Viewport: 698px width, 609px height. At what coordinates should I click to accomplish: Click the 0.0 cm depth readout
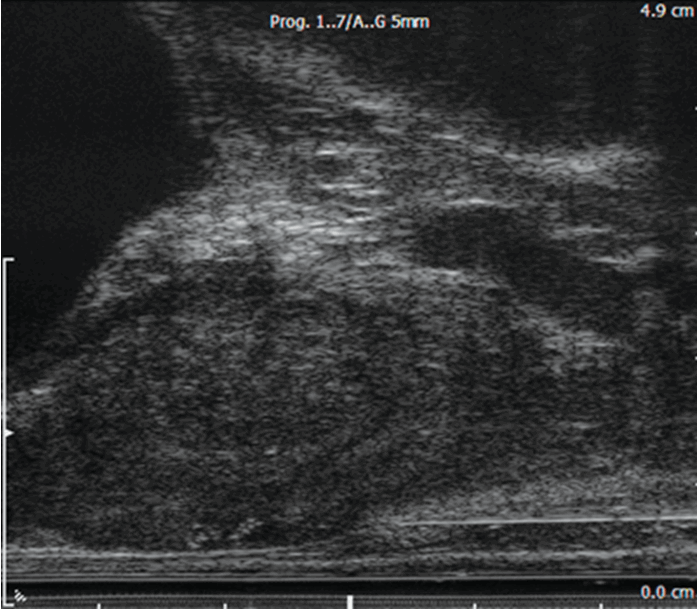point(665,593)
